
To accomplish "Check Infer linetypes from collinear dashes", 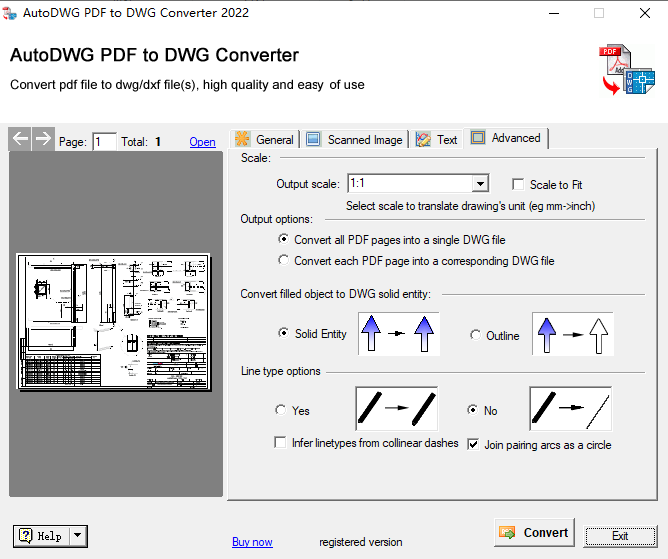I will [x=280, y=442].
